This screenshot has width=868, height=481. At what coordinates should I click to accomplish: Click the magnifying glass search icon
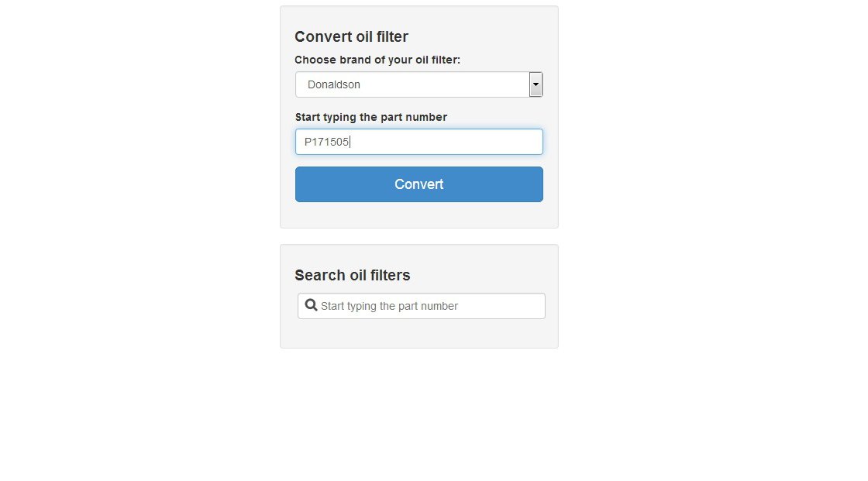(x=311, y=305)
